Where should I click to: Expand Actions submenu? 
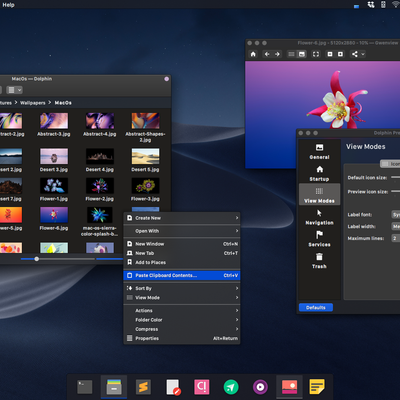(x=182, y=311)
